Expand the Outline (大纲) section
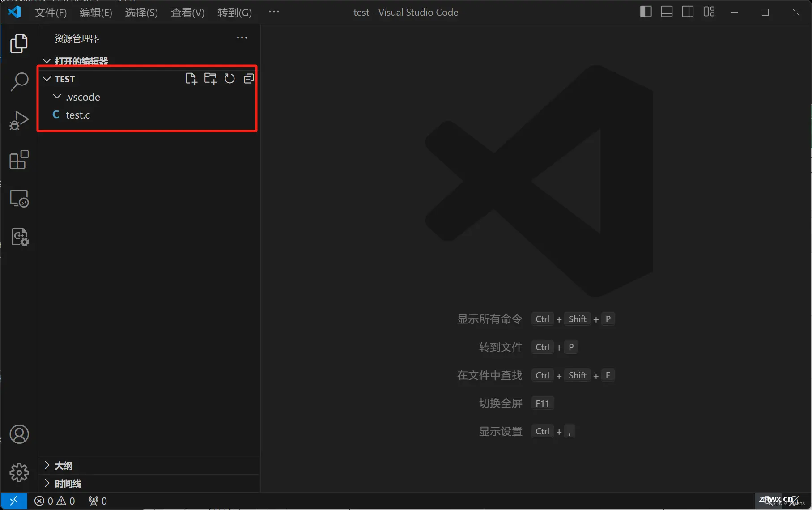 47,465
